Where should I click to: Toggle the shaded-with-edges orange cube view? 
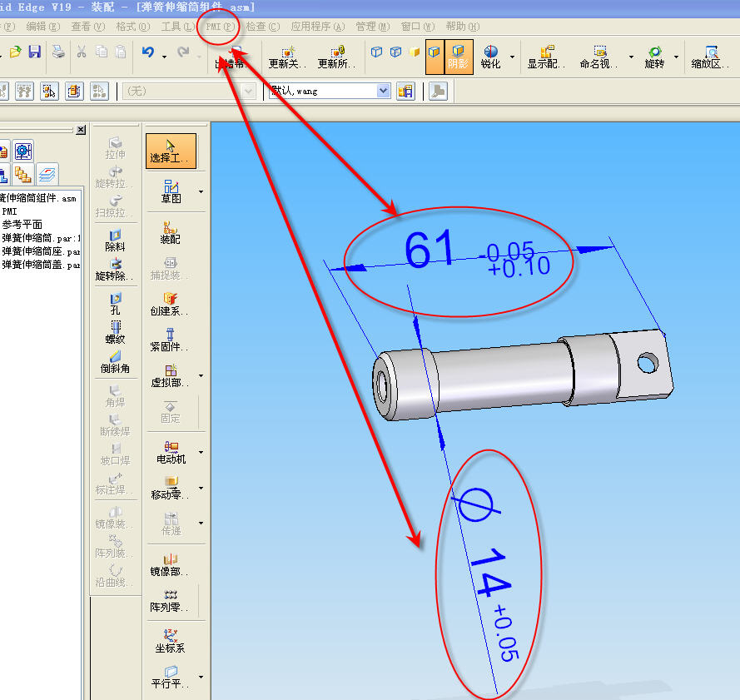tap(435, 57)
